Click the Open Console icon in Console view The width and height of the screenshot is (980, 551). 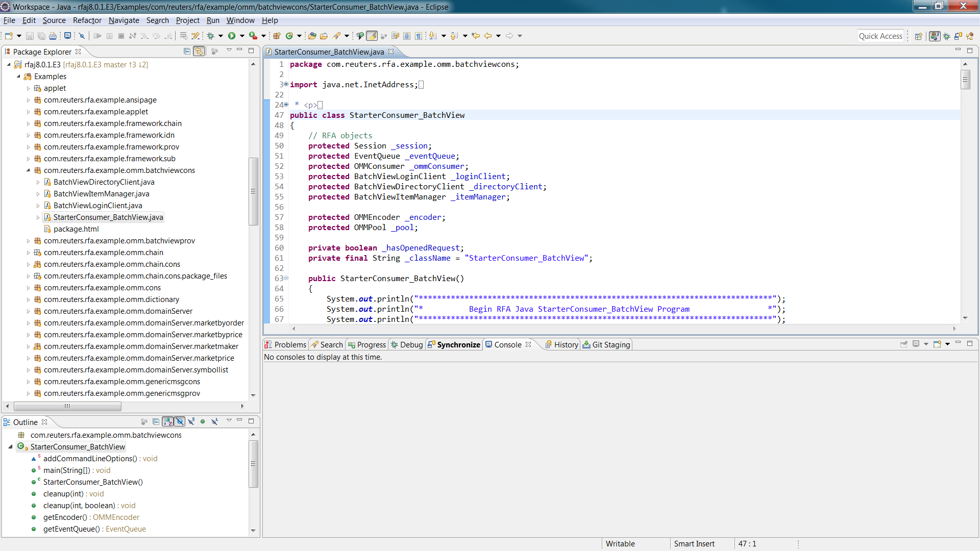(x=937, y=344)
